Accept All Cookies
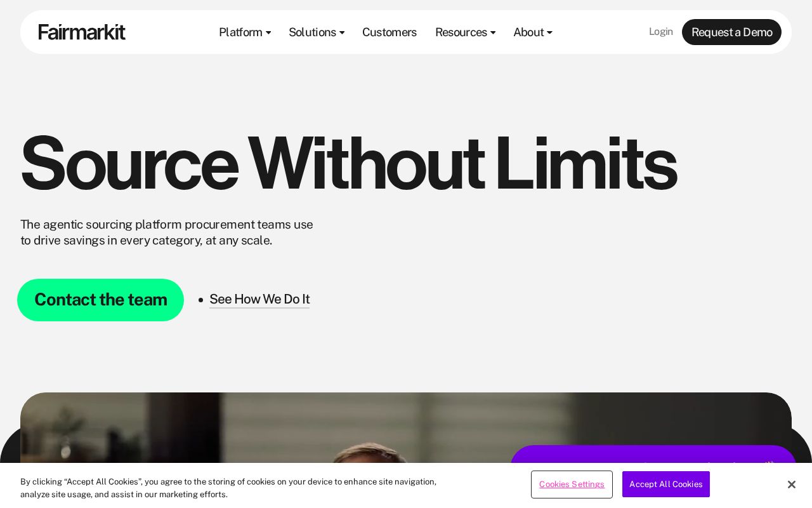The height and width of the screenshot is (508, 812). [666, 485]
